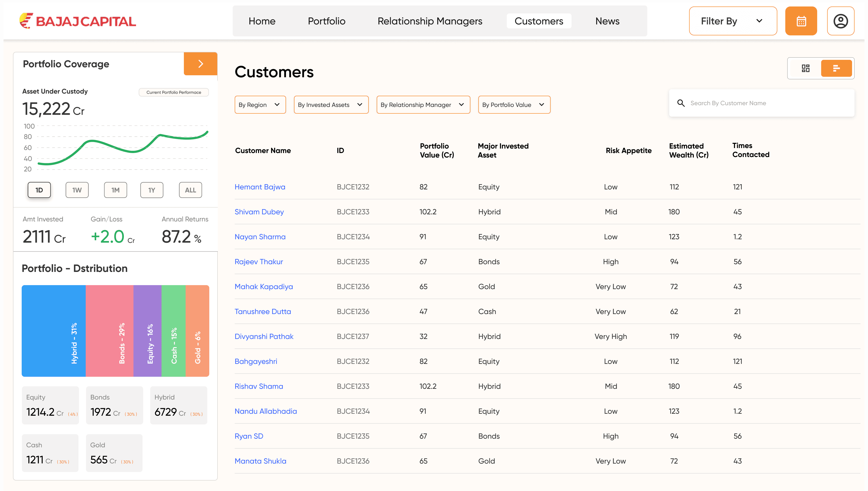Viewport: 868px width, 491px height.
Task: Click the Portfolio Coverage arrow icon
Action: click(x=200, y=64)
